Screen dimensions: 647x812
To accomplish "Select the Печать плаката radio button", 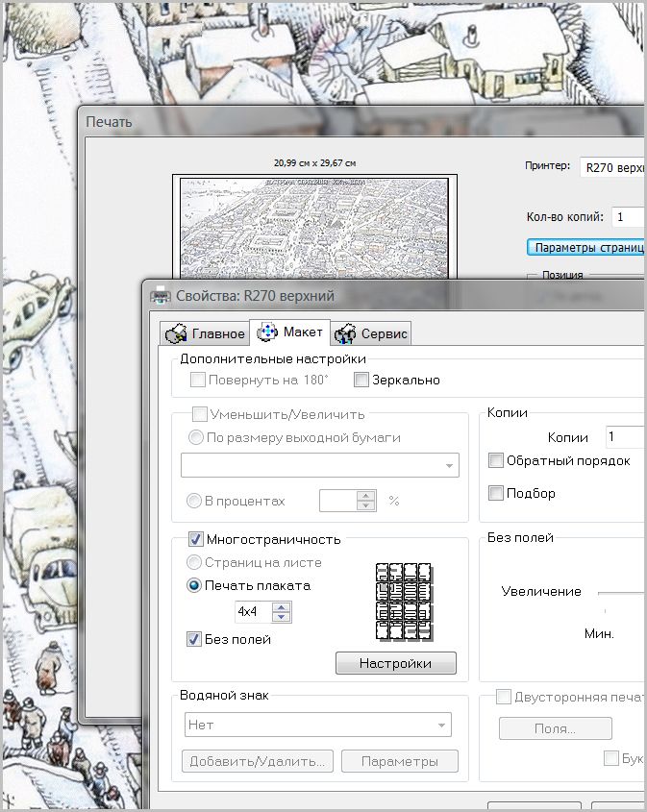I will (194, 585).
